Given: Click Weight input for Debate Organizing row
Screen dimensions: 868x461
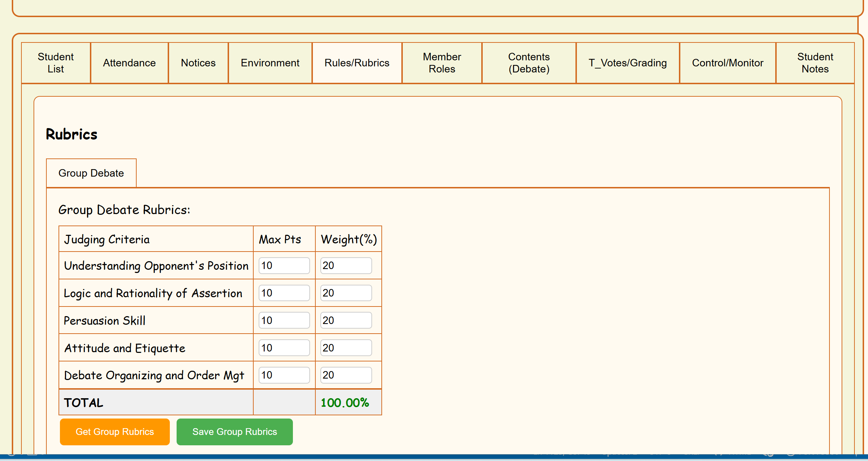Looking at the screenshot, I should pos(346,375).
